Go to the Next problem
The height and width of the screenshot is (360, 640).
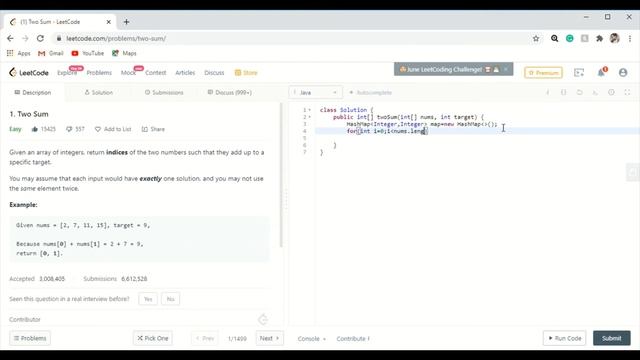coord(269,338)
